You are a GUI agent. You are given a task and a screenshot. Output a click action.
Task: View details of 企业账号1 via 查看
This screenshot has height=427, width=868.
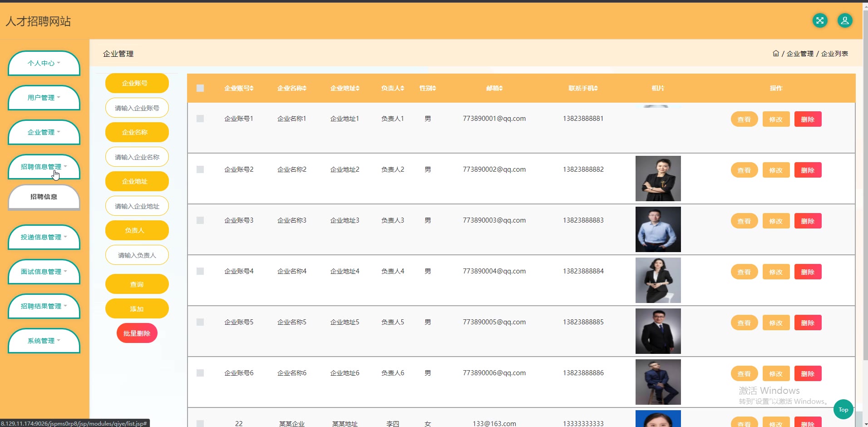[744, 119]
